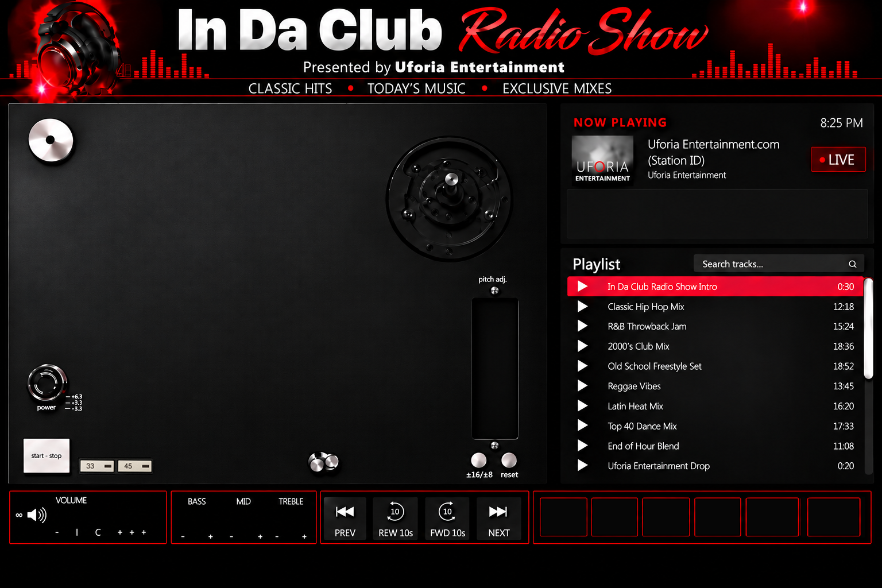Screen dimensions: 882x588
Task: Mute audio using the speaker icon
Action: click(x=37, y=515)
